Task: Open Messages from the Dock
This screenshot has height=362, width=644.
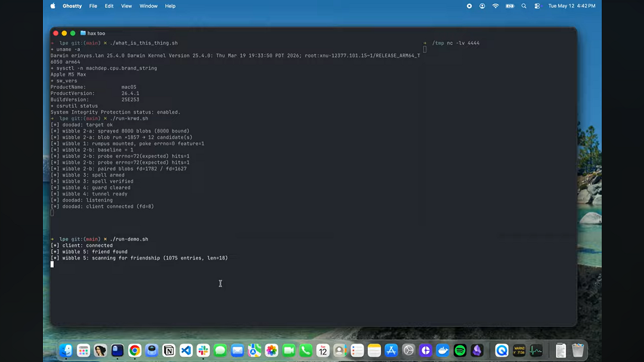Action: [220, 351]
